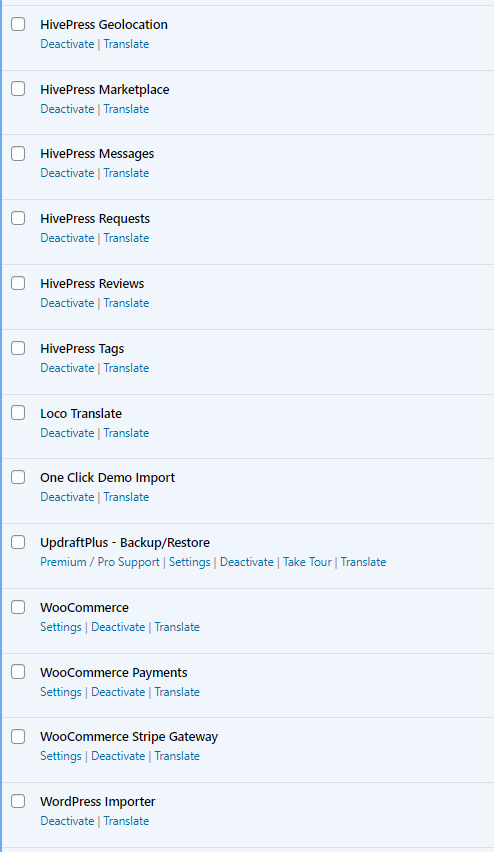The width and height of the screenshot is (494, 852).
Task: Tick the Loco Translate plugin checkbox
Action: (x=18, y=413)
